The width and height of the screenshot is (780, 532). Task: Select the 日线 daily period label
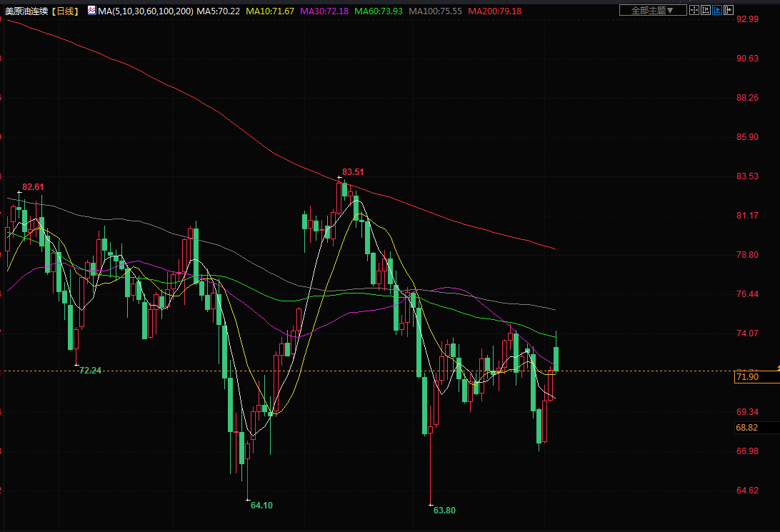click(x=65, y=11)
